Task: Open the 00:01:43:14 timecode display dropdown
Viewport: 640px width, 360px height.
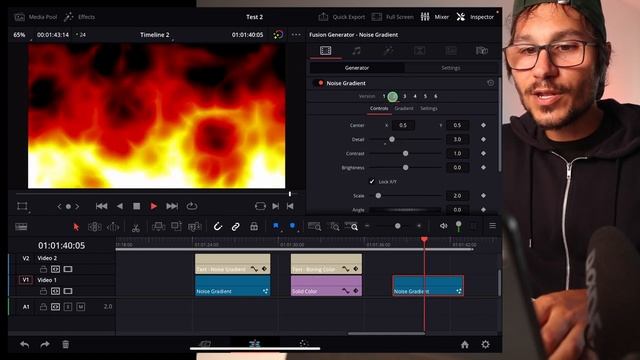Action: (53, 35)
